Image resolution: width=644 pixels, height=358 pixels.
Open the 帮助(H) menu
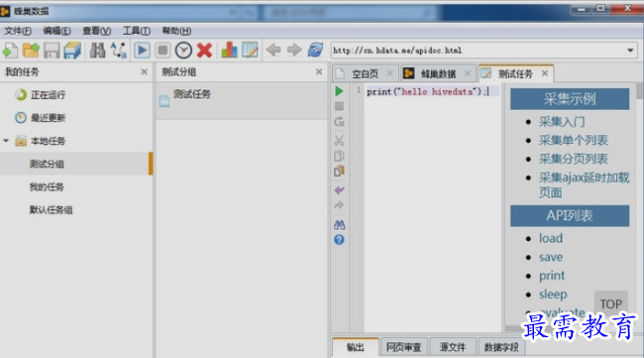click(x=176, y=31)
